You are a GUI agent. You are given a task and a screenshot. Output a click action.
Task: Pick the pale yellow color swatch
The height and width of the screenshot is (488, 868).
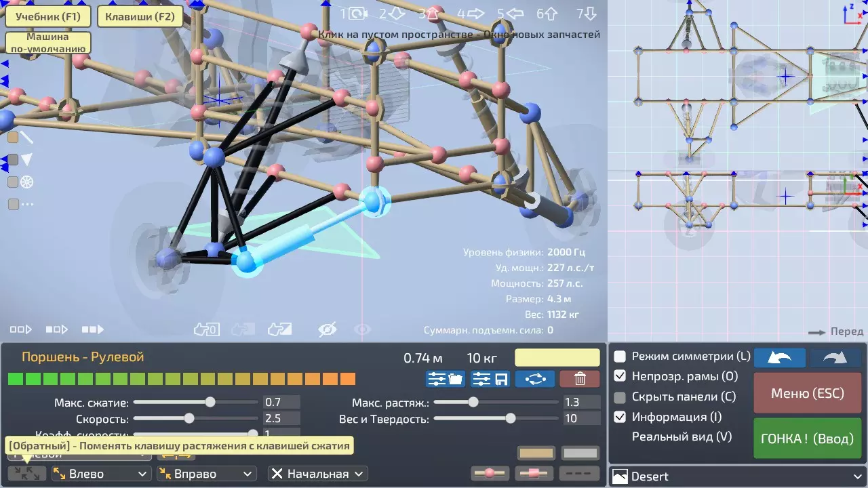click(557, 357)
